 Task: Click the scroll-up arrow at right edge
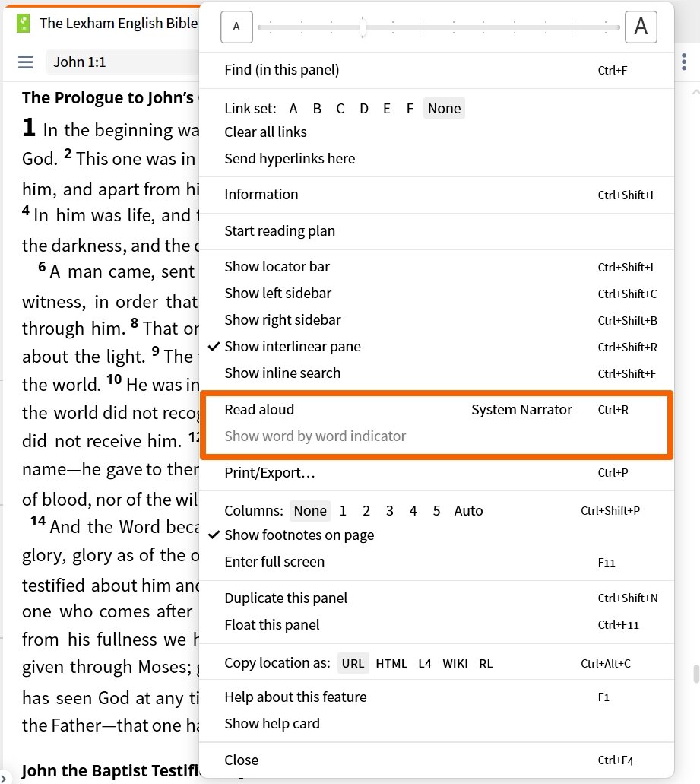pos(695,93)
